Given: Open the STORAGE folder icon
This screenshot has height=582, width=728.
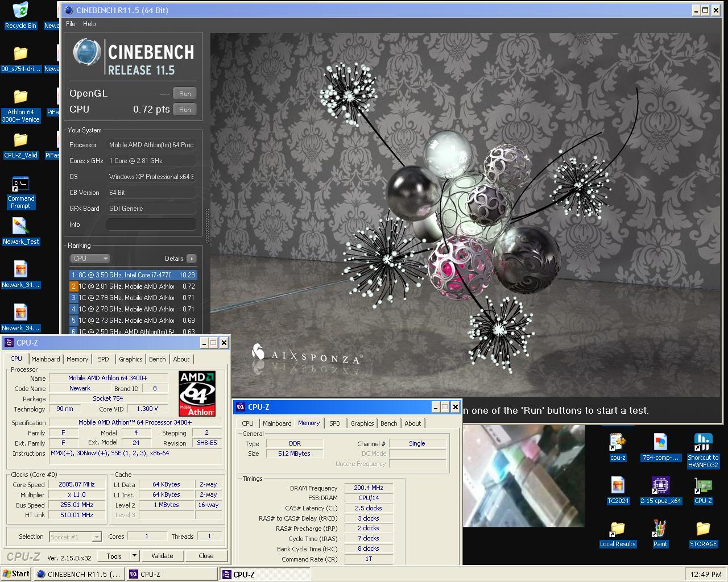Looking at the screenshot, I should tap(703, 534).
